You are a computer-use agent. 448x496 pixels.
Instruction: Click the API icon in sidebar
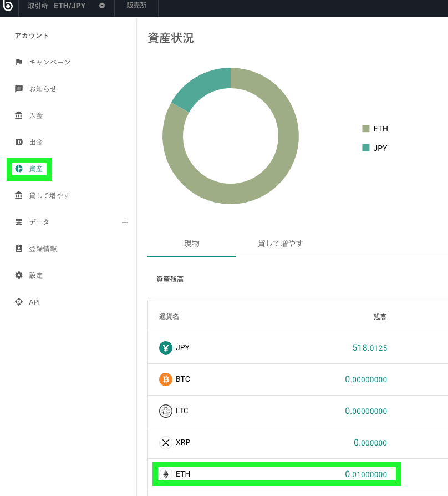click(x=19, y=302)
